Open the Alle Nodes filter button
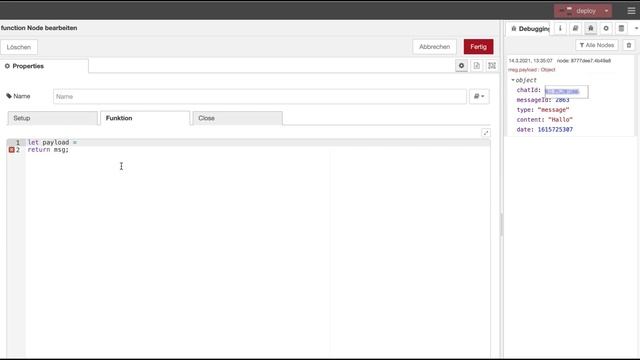The image size is (640, 360). (x=597, y=45)
